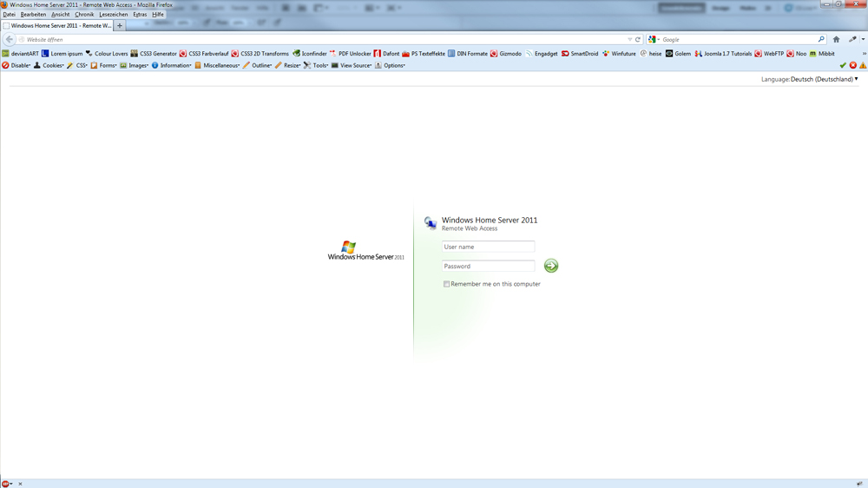Viewport: 868px width, 488px height.
Task: Click the add-on icon in the status bar
Action: coord(5,484)
